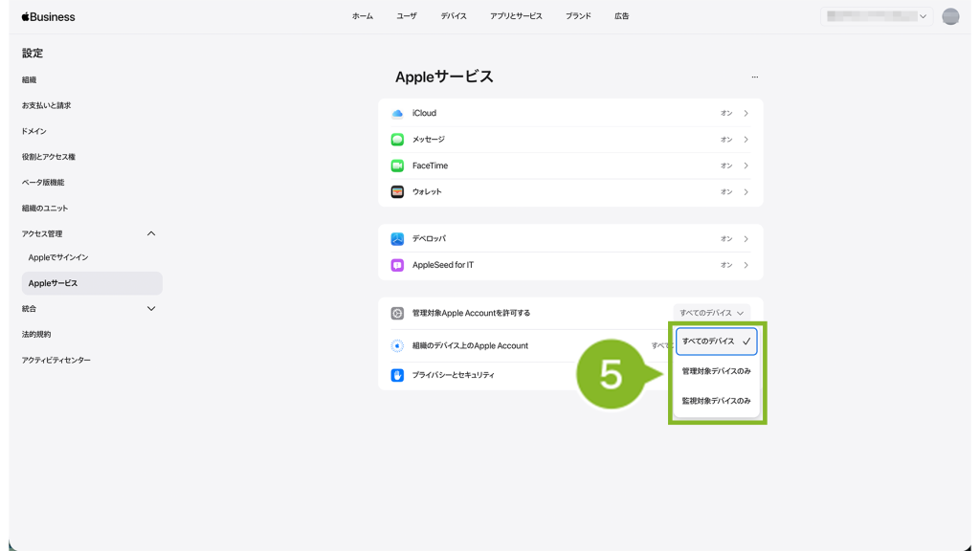Click the Privacy and Security hand icon
Screen dimensions: 980x551
[397, 375]
